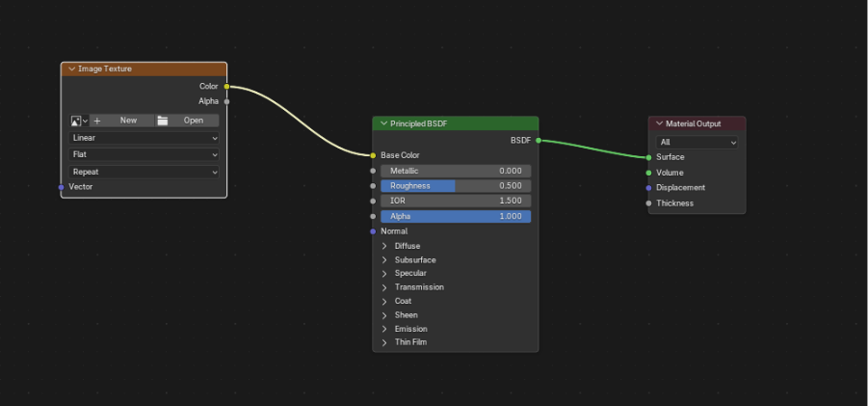Click the Base Color input socket
The width and height of the screenshot is (868, 406).
coord(373,155)
